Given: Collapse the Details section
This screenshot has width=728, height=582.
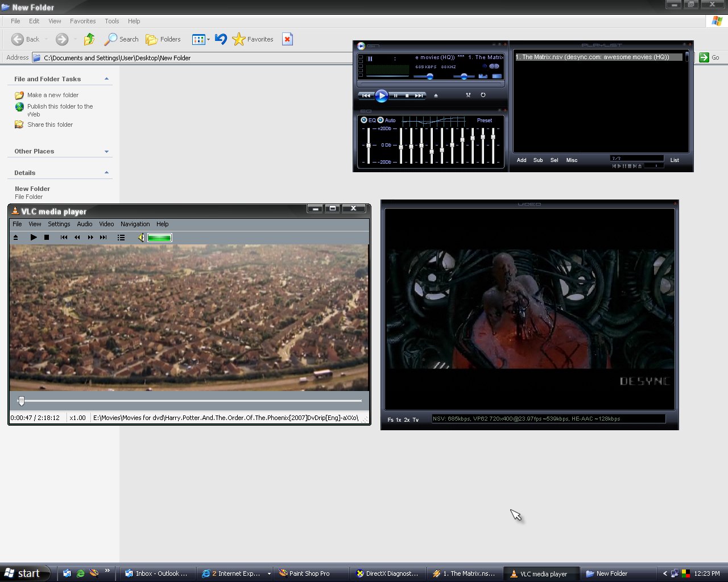Looking at the screenshot, I should tap(106, 172).
